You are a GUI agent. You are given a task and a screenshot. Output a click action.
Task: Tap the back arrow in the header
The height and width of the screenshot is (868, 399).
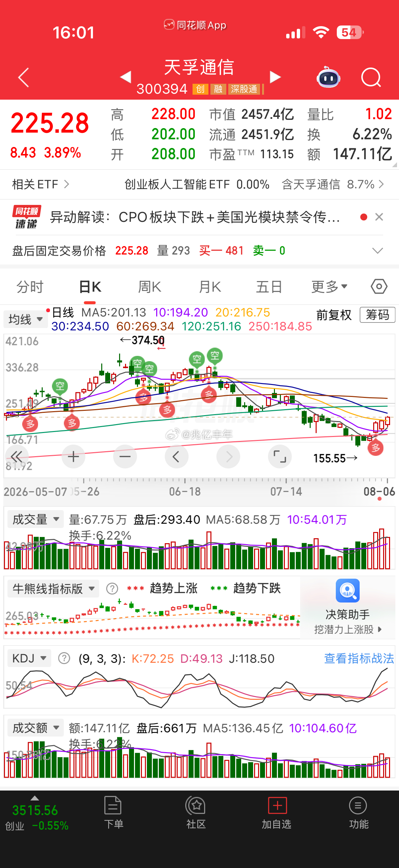pos(23,77)
